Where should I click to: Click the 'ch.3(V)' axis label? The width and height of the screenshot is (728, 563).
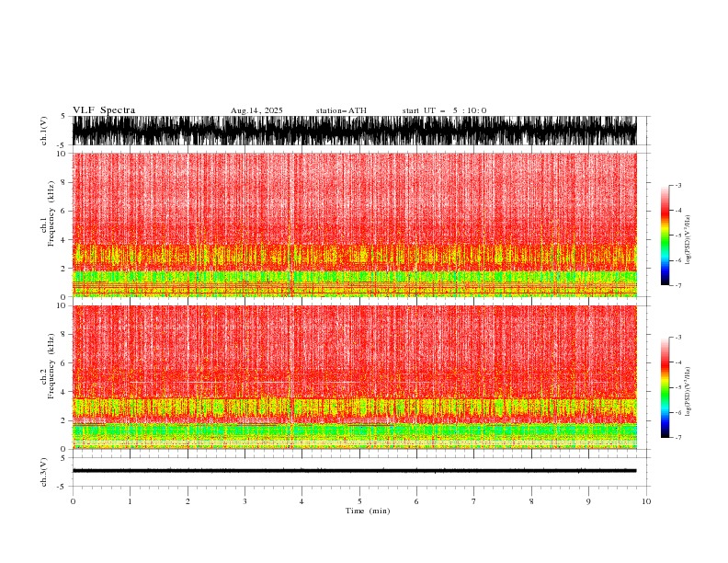pyautogui.click(x=44, y=472)
